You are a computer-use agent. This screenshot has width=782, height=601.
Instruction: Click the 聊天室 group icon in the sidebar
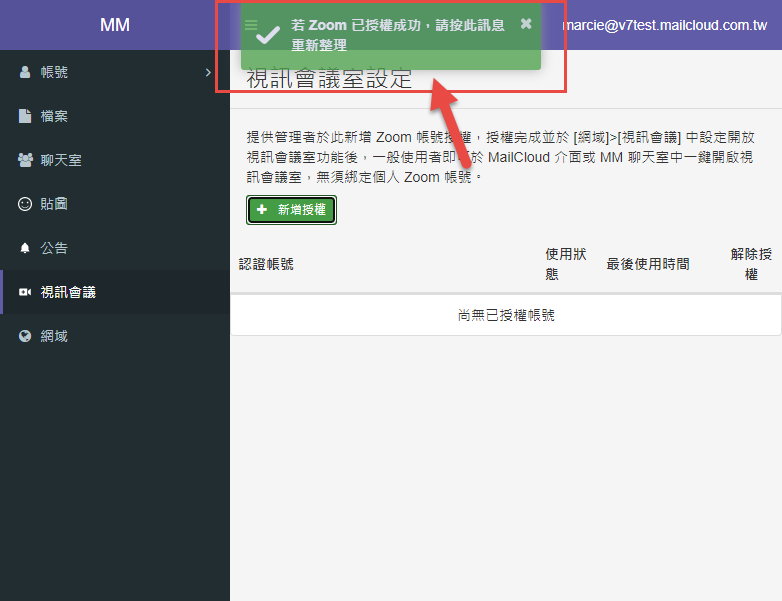point(25,160)
